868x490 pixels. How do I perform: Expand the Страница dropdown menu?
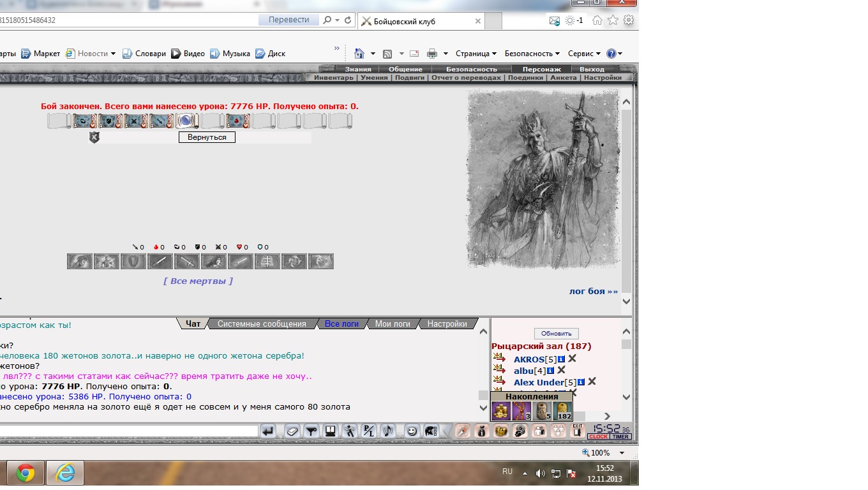point(476,54)
